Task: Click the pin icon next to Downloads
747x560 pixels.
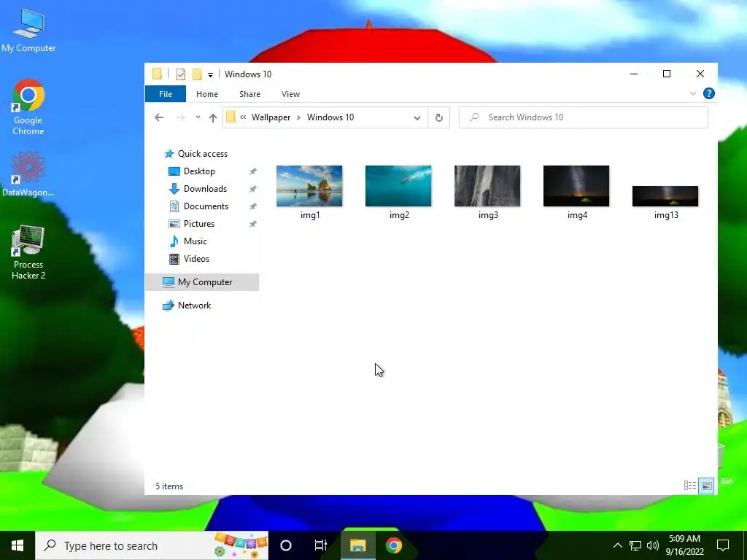Action: [x=253, y=189]
